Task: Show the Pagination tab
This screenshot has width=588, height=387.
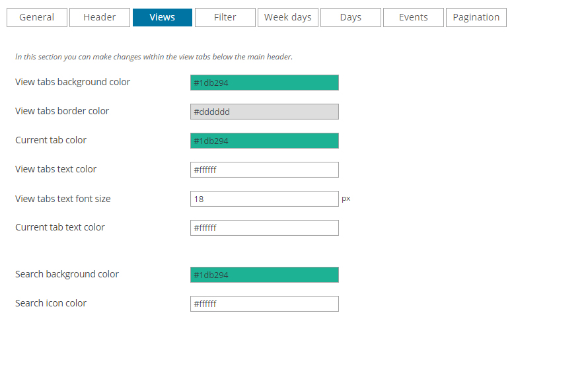Action: pyautogui.click(x=476, y=18)
